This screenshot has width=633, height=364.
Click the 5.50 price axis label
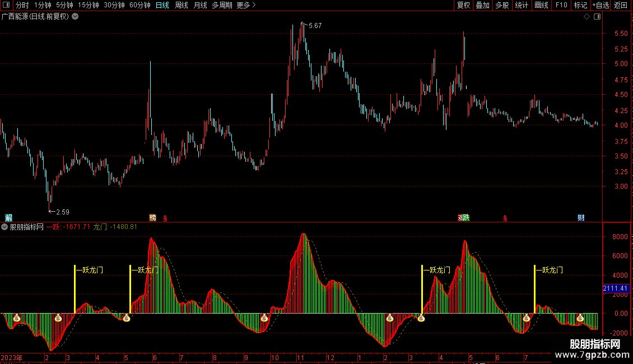pos(621,34)
